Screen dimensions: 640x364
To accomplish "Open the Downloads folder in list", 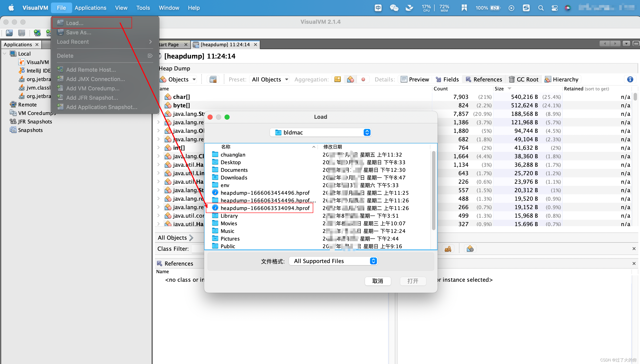I will coord(234,178).
